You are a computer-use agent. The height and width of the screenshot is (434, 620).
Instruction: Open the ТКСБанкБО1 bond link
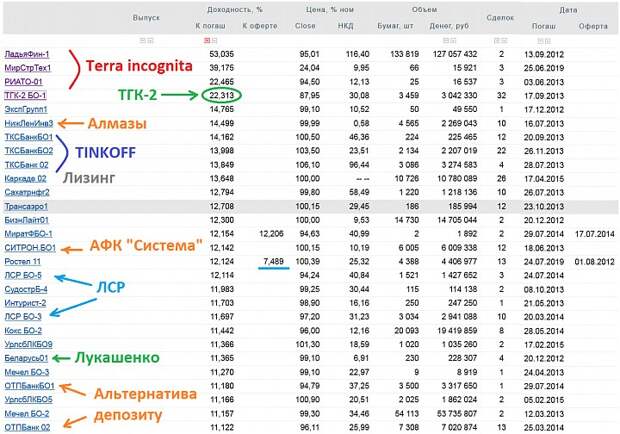[28, 137]
